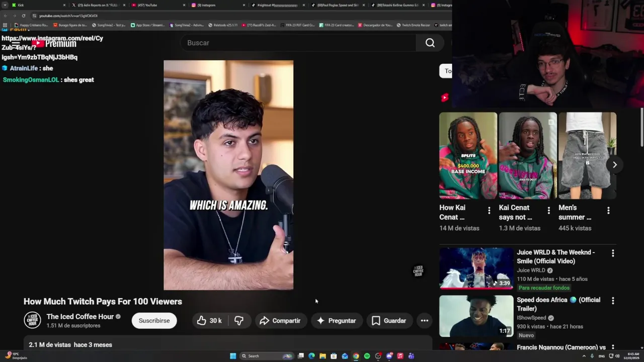Viewport: 644px width, 362px height.
Task: Open options for Men's summer short
Action: pos(608,211)
